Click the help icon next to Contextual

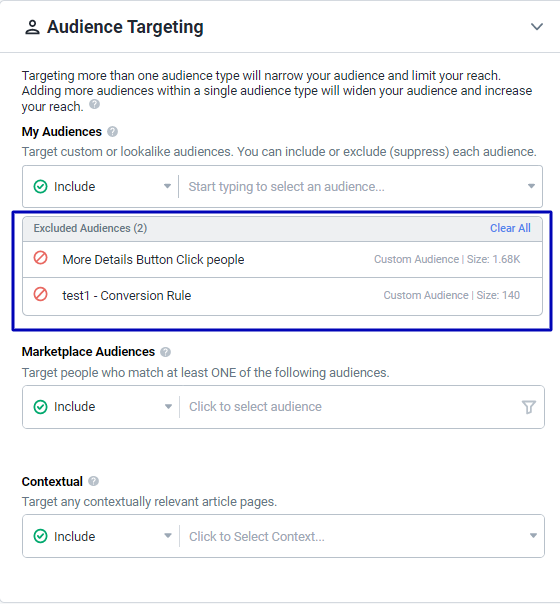(94, 481)
